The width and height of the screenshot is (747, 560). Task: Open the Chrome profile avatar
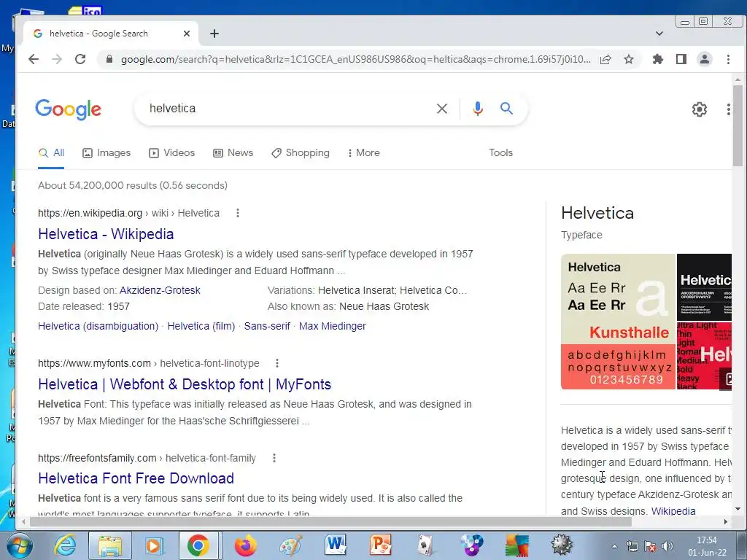(705, 59)
